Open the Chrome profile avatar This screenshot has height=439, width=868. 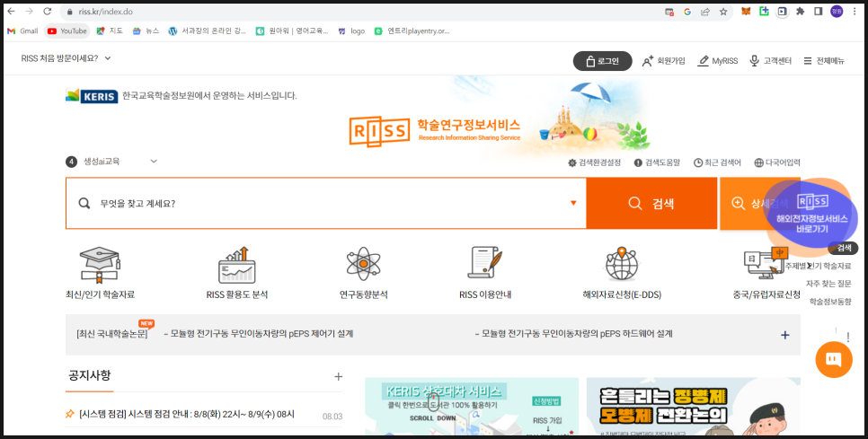point(837,12)
